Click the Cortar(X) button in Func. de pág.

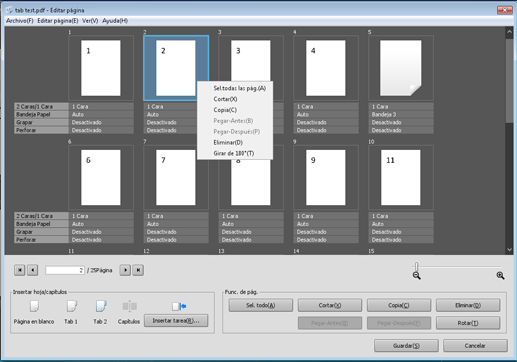click(x=330, y=305)
